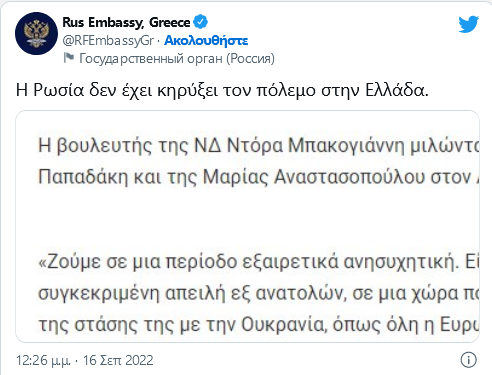Open the @RFEmbassyGr handle
Screen dimensions: 492x375
108,40
